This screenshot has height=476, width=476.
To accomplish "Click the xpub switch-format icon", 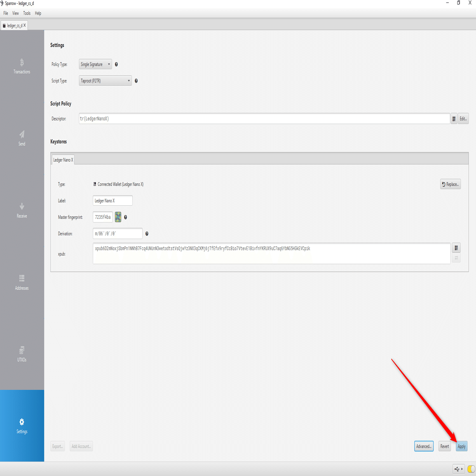I will coord(456,258).
